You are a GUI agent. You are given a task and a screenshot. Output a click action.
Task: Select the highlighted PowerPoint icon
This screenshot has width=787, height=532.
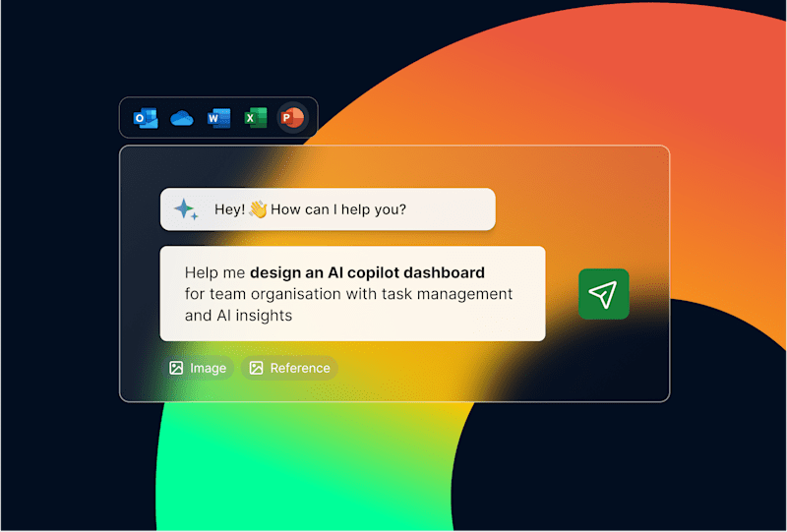point(292,118)
